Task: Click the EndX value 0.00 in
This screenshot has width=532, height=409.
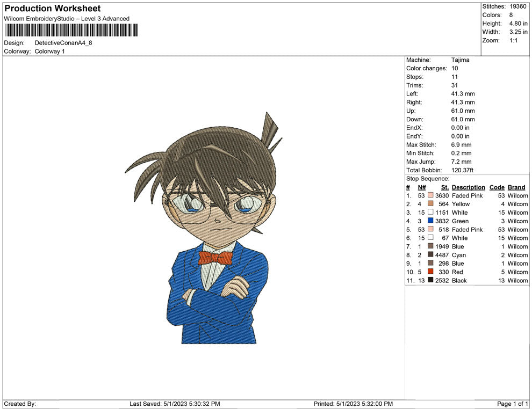Action: (460, 128)
